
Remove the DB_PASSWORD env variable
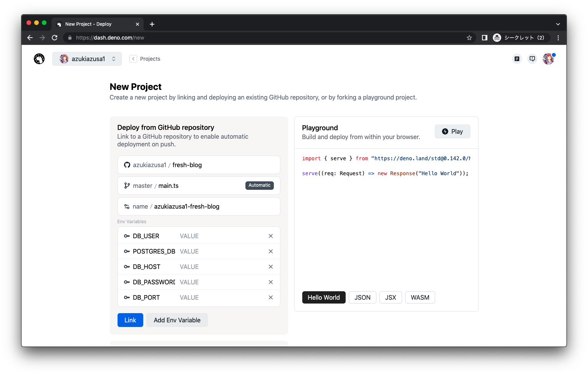pyautogui.click(x=271, y=282)
